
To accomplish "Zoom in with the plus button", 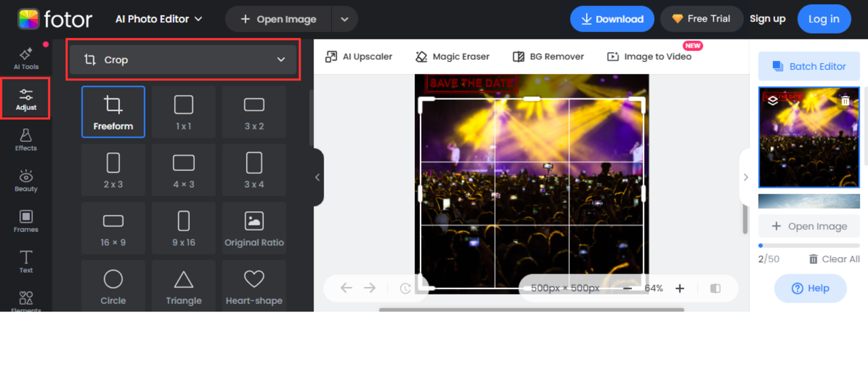I will click(x=680, y=288).
